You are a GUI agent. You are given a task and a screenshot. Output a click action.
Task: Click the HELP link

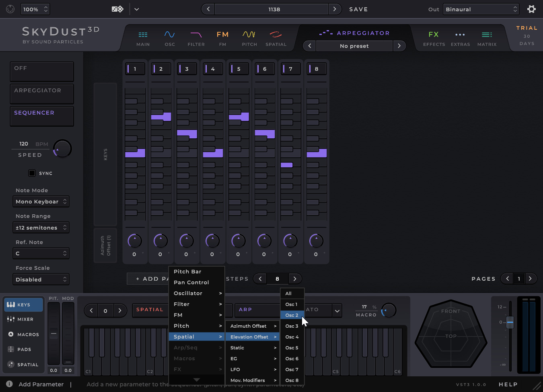click(x=508, y=384)
